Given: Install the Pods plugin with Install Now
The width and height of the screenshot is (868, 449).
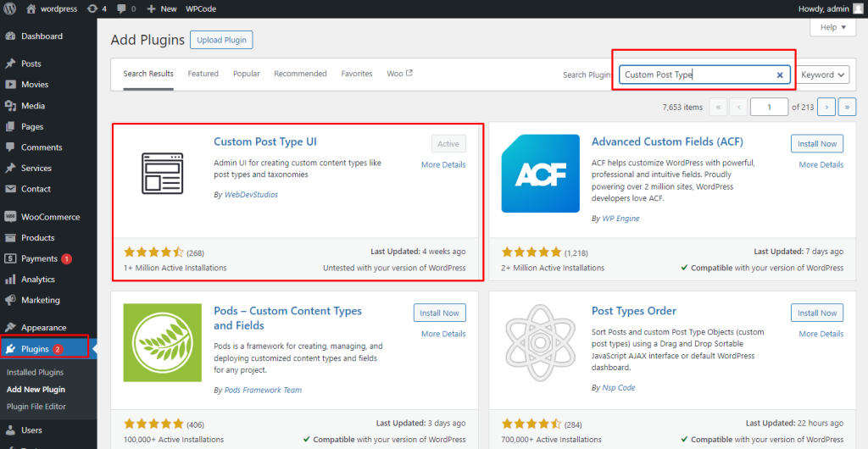Looking at the screenshot, I should pos(440,313).
